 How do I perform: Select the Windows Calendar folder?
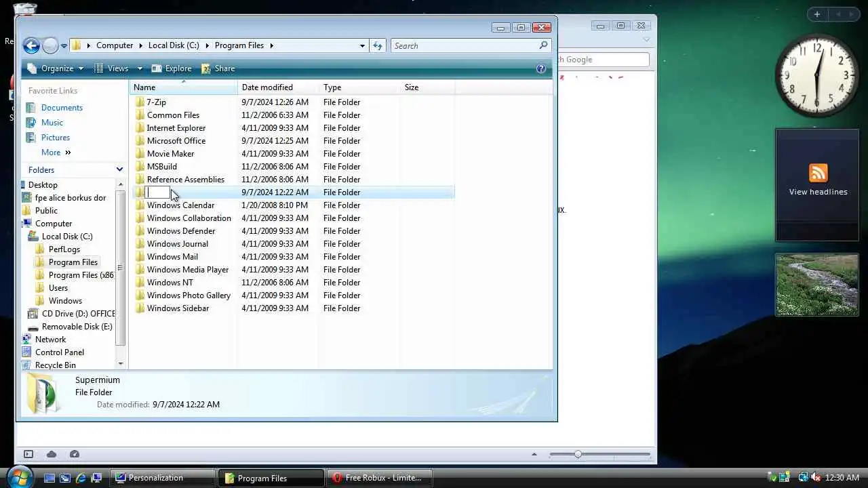point(180,205)
